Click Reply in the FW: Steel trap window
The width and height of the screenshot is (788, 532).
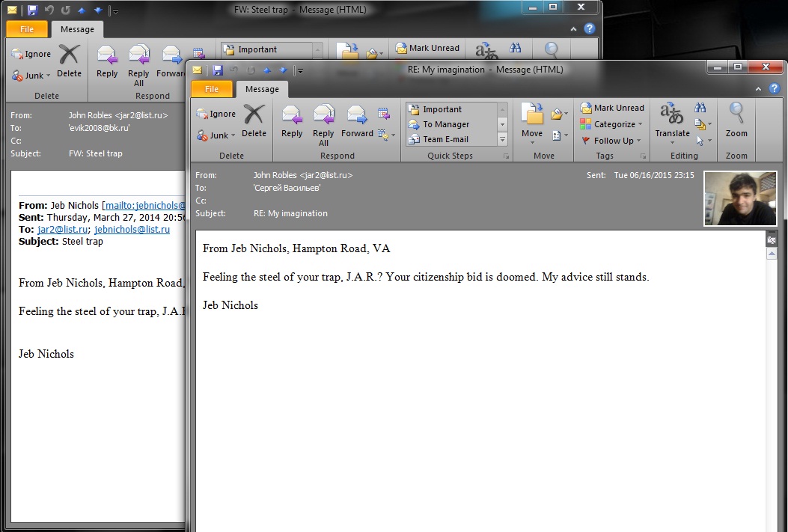tap(107, 62)
